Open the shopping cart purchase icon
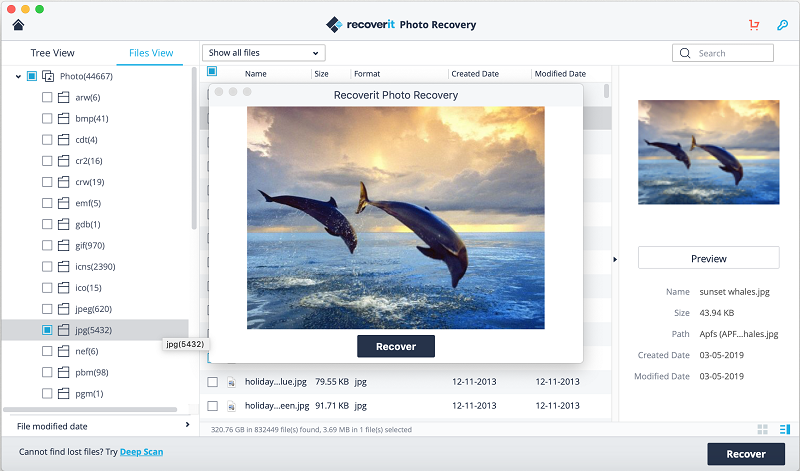The image size is (800, 471). 754,25
